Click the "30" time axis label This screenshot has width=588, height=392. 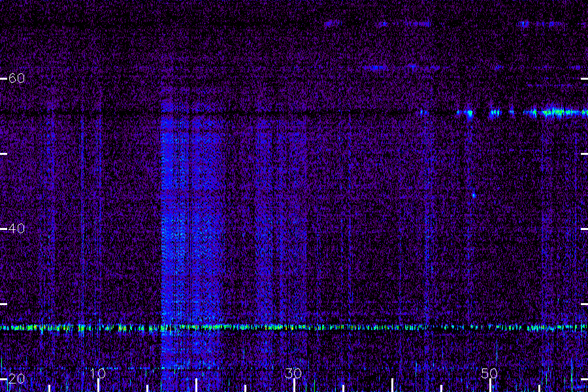click(293, 373)
